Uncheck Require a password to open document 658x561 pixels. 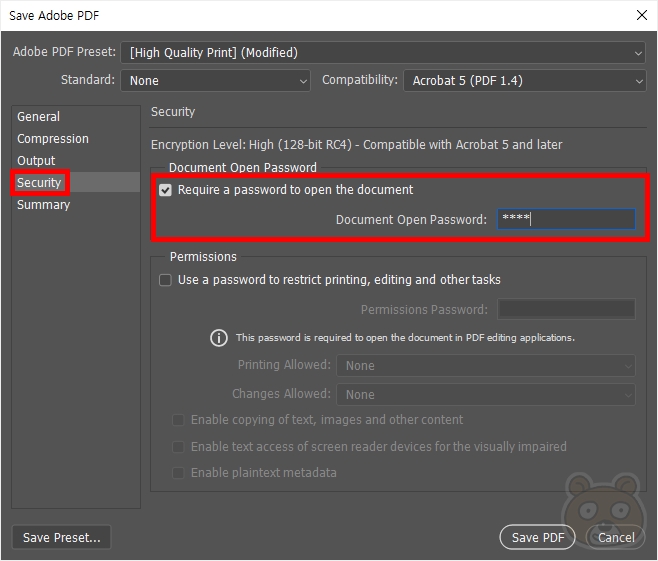[x=165, y=190]
